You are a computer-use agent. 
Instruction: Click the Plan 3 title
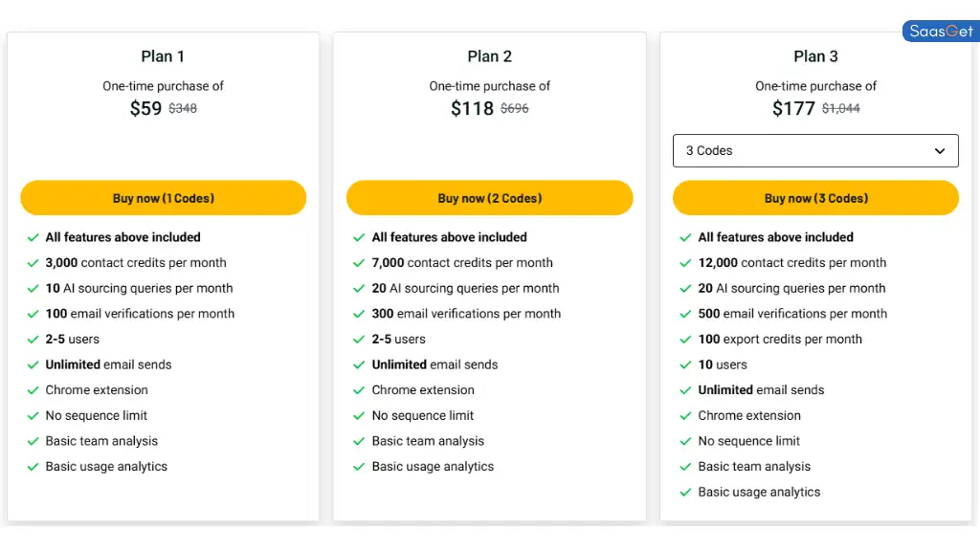tap(815, 56)
